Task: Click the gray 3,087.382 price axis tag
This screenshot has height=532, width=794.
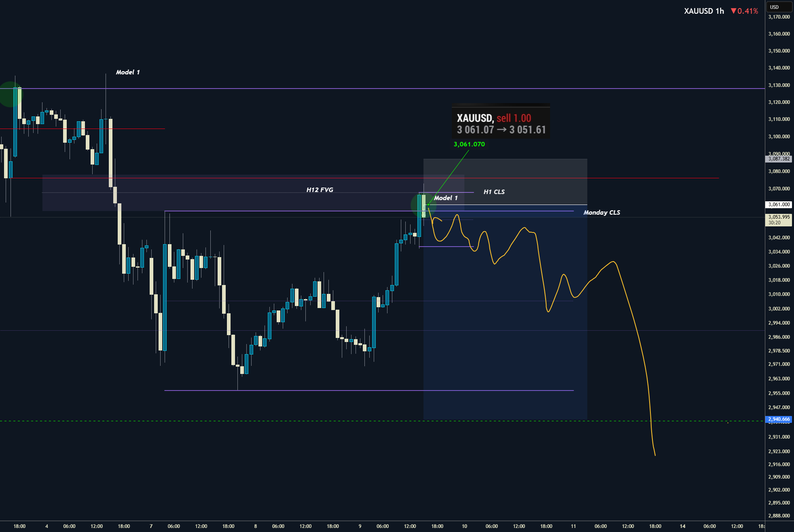Action: [x=779, y=159]
